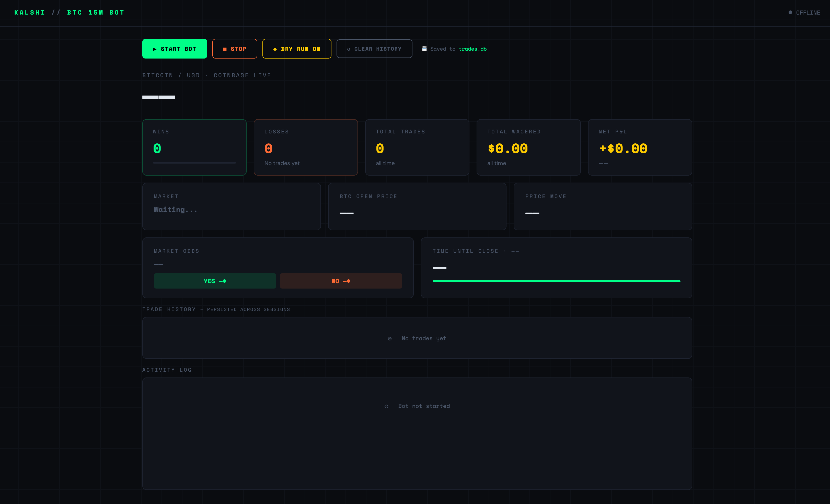Click the Stop button
830x504 pixels.
[x=235, y=49]
